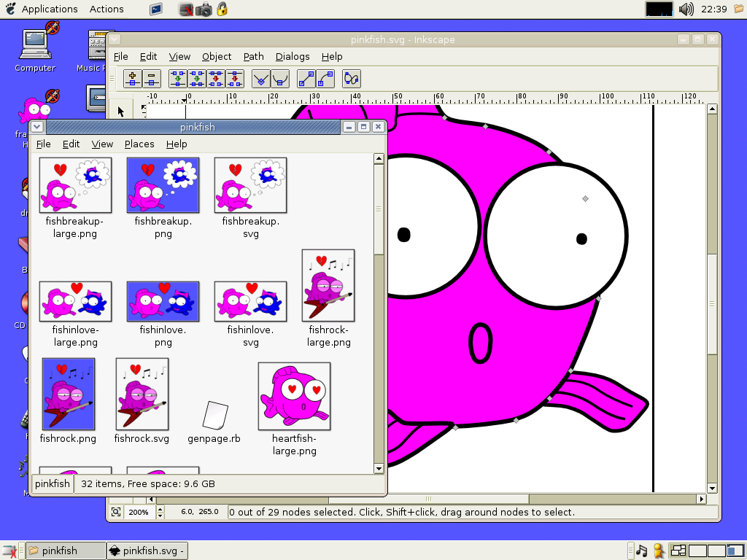Click the zoom percentage stepper arrows

160,512
